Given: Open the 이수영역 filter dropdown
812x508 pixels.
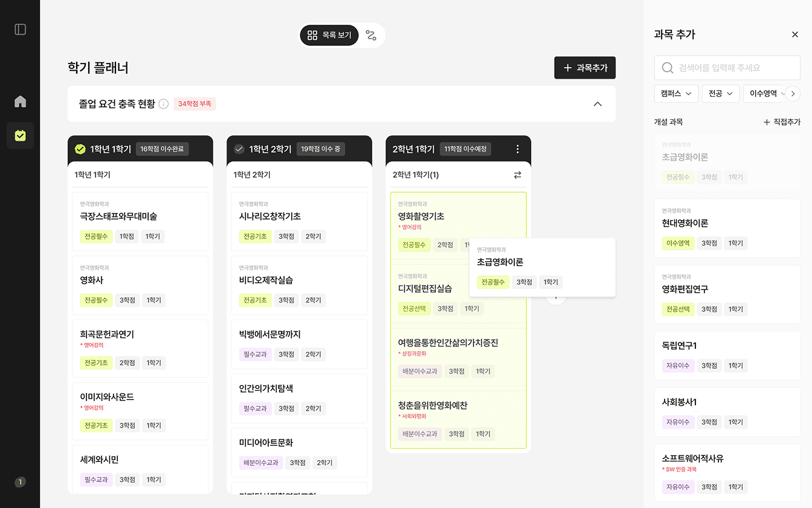Looking at the screenshot, I should [764, 93].
